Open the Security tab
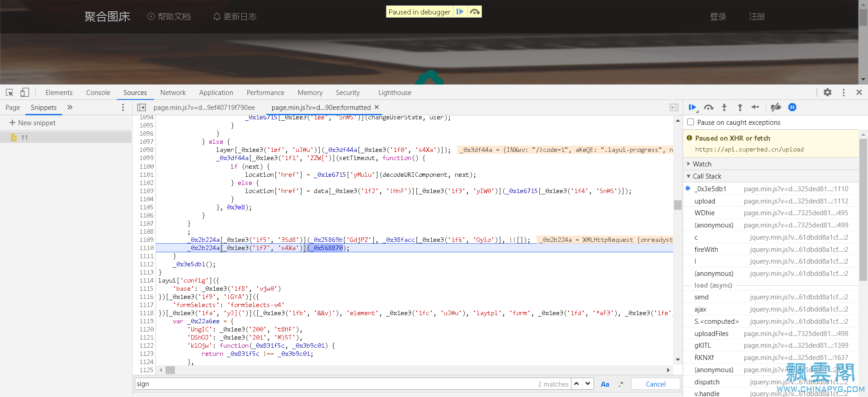 coord(348,92)
